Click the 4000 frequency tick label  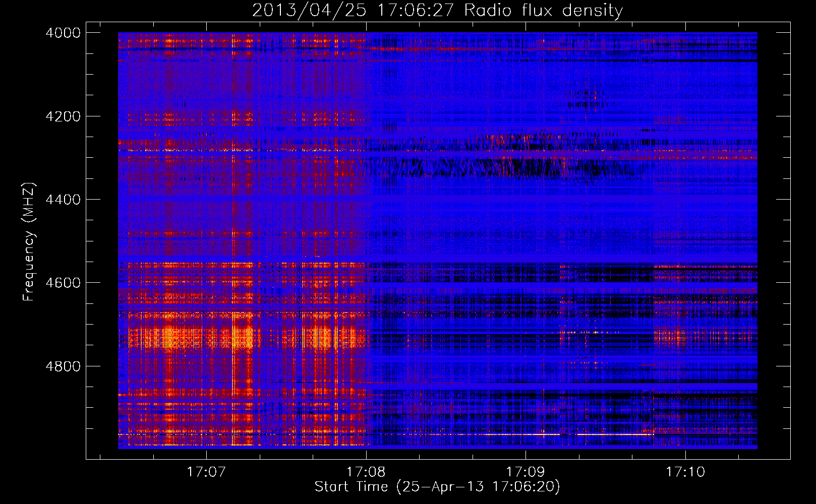(x=63, y=33)
